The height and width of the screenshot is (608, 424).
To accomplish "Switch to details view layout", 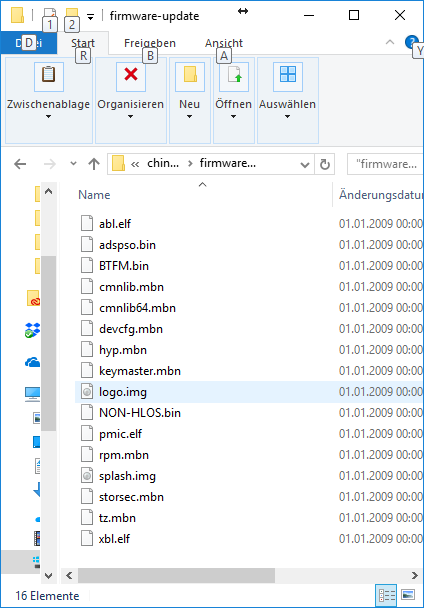I will (x=386, y=594).
